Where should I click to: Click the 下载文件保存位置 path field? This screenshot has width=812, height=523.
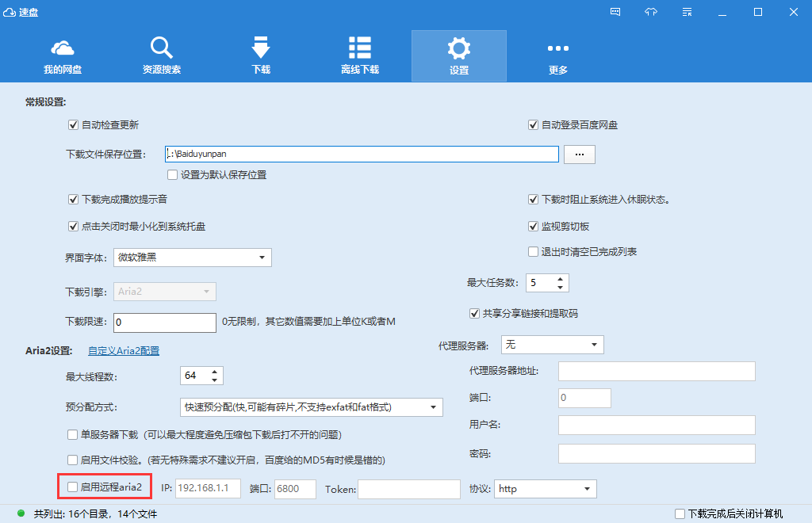[x=362, y=155]
